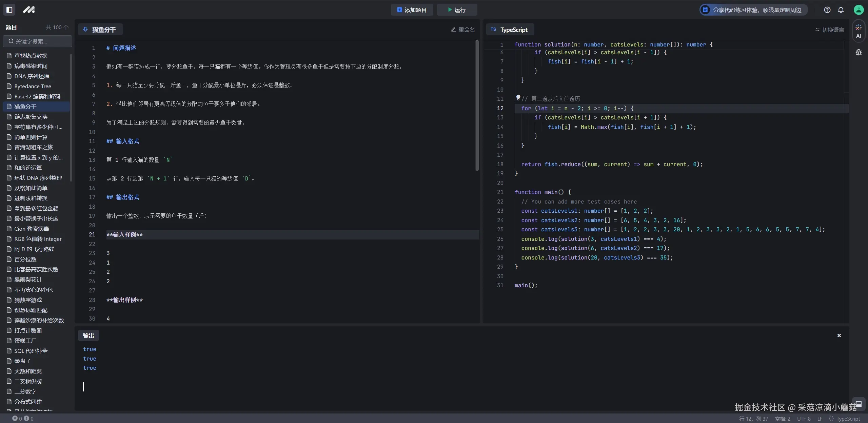Select the 猫鱼分干 problem tab
Image resolution: width=868 pixels, height=423 pixels.
(100, 30)
